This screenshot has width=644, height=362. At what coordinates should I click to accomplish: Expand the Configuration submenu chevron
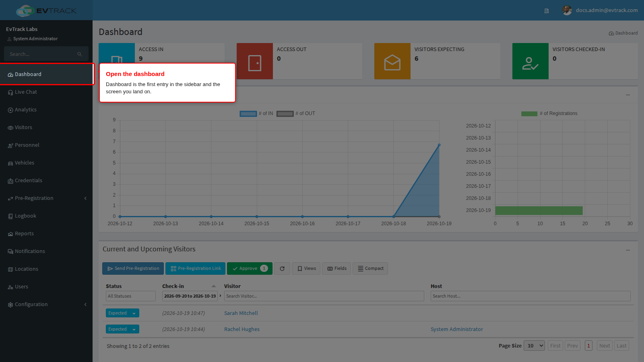click(x=85, y=304)
